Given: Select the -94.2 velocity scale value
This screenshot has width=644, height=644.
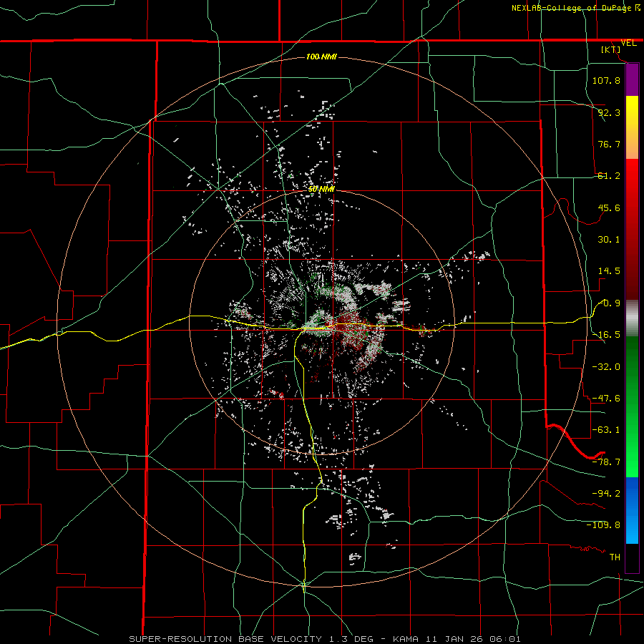Looking at the screenshot, I should click(606, 493).
